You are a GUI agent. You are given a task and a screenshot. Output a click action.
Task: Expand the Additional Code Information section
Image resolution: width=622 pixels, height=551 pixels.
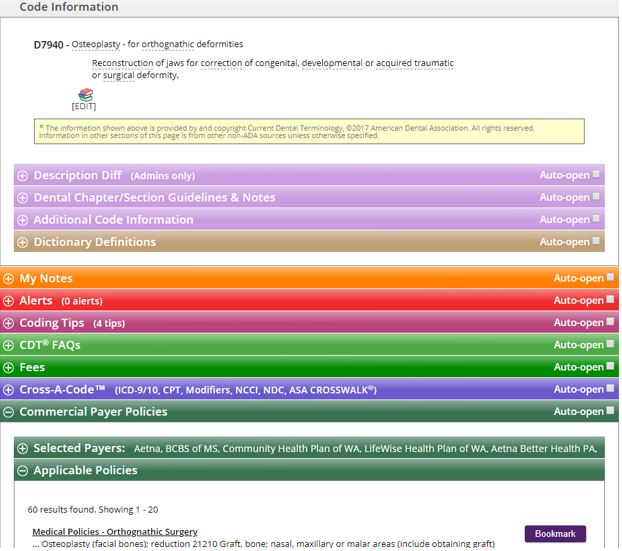pos(23,220)
